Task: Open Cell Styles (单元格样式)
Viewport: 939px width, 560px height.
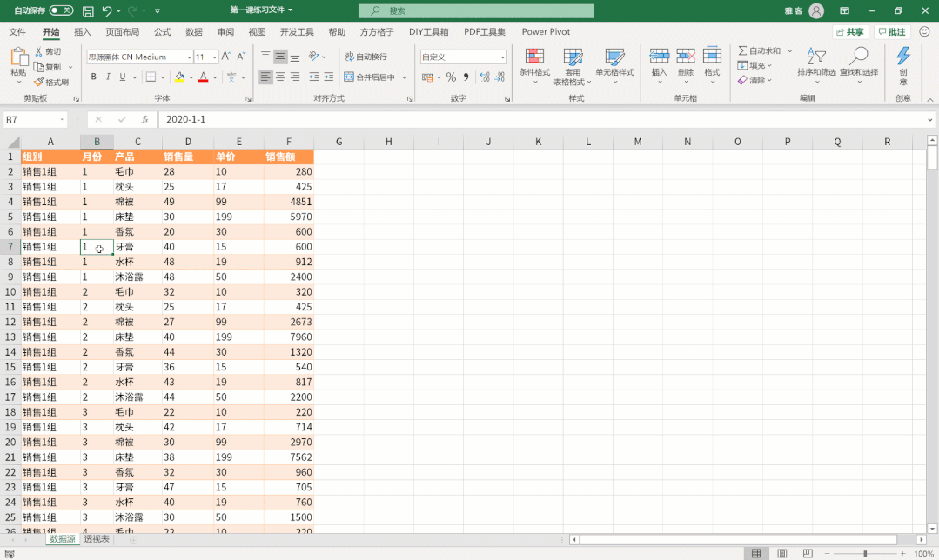Action: [x=614, y=64]
